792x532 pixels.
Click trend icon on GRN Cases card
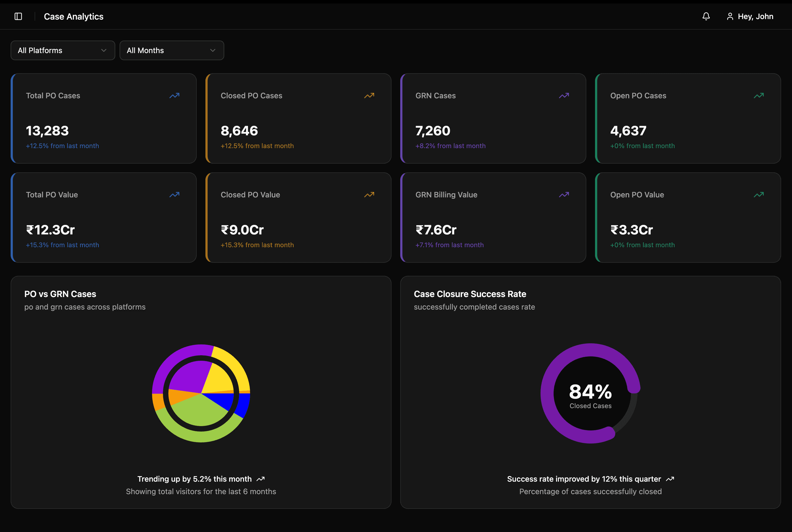click(564, 96)
